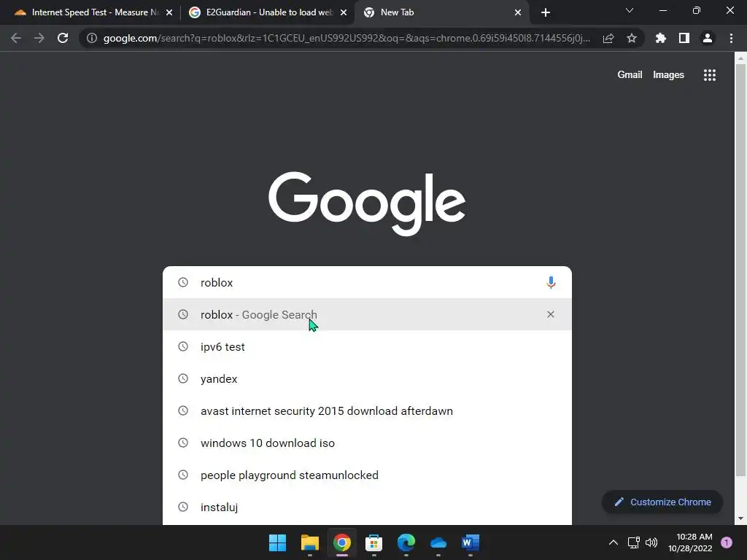This screenshot has height=560, width=747.
Task: Launch Microsoft Edge from the taskbar
Action: [x=406, y=542]
